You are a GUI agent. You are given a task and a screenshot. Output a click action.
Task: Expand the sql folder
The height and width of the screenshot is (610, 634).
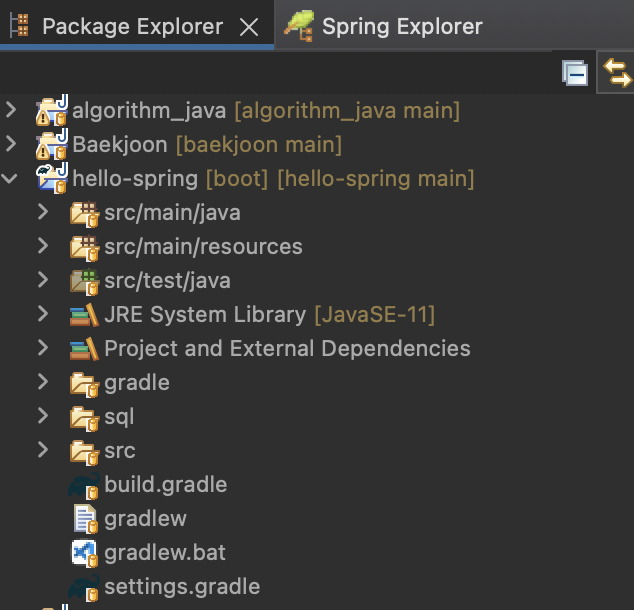click(43, 415)
